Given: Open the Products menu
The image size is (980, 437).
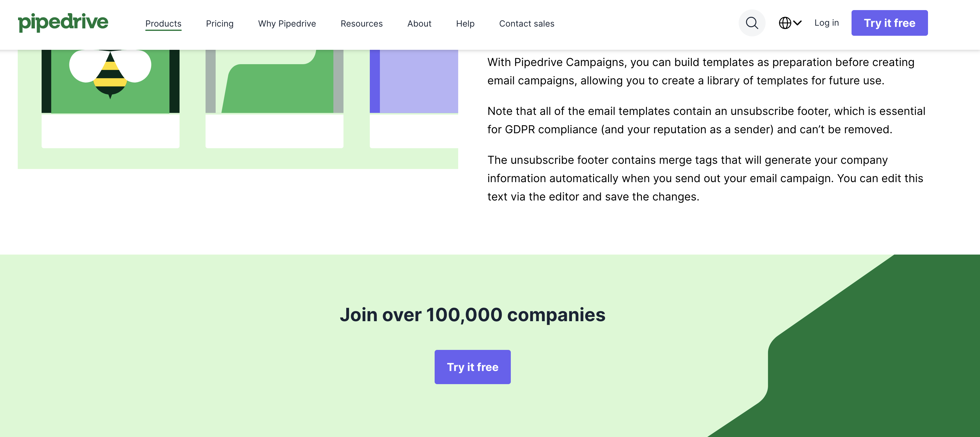Looking at the screenshot, I should [x=163, y=24].
